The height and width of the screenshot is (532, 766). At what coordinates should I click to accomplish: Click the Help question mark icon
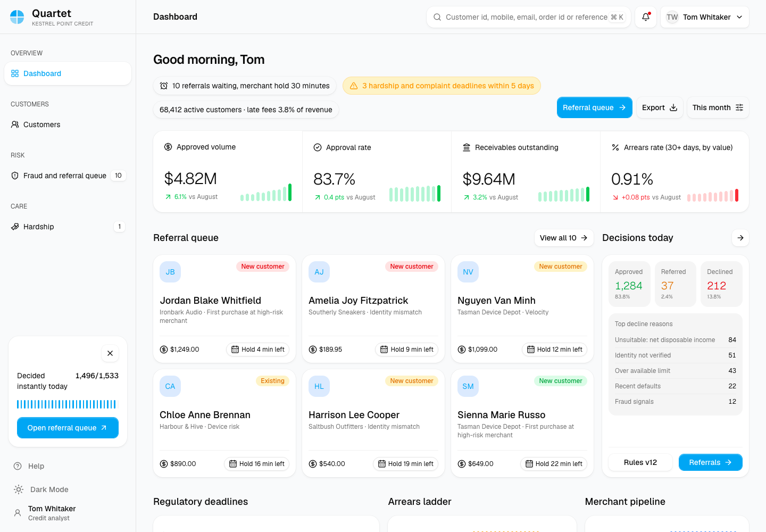click(18, 466)
